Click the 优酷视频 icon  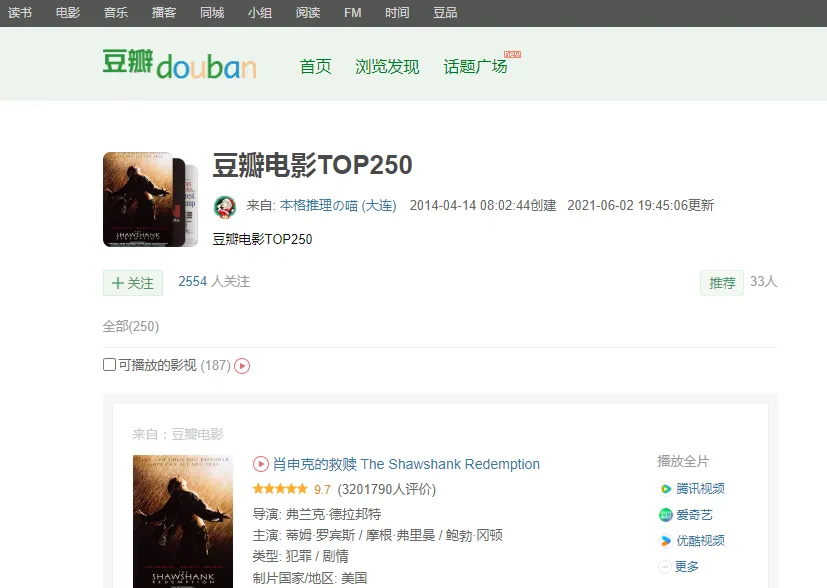pos(666,541)
